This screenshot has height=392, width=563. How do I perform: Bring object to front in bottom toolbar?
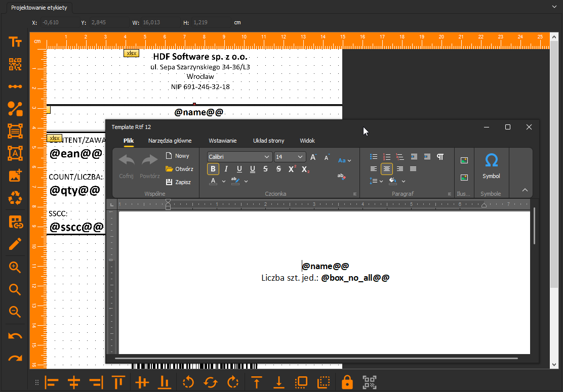(x=256, y=382)
